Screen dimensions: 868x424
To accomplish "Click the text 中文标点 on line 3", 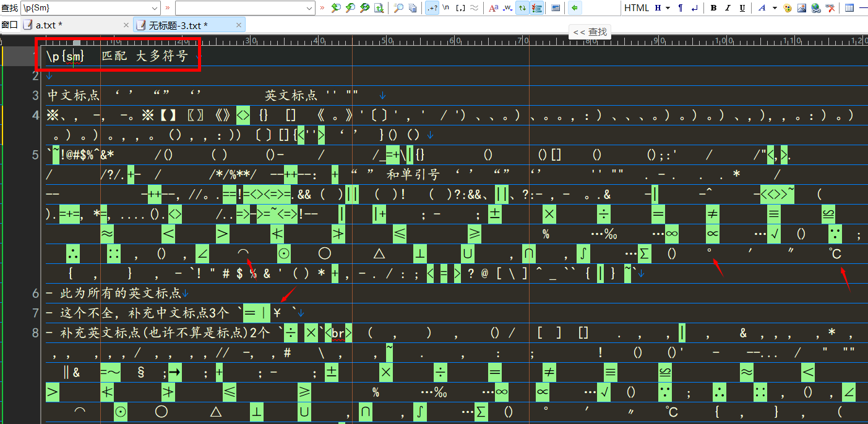I will [x=73, y=95].
